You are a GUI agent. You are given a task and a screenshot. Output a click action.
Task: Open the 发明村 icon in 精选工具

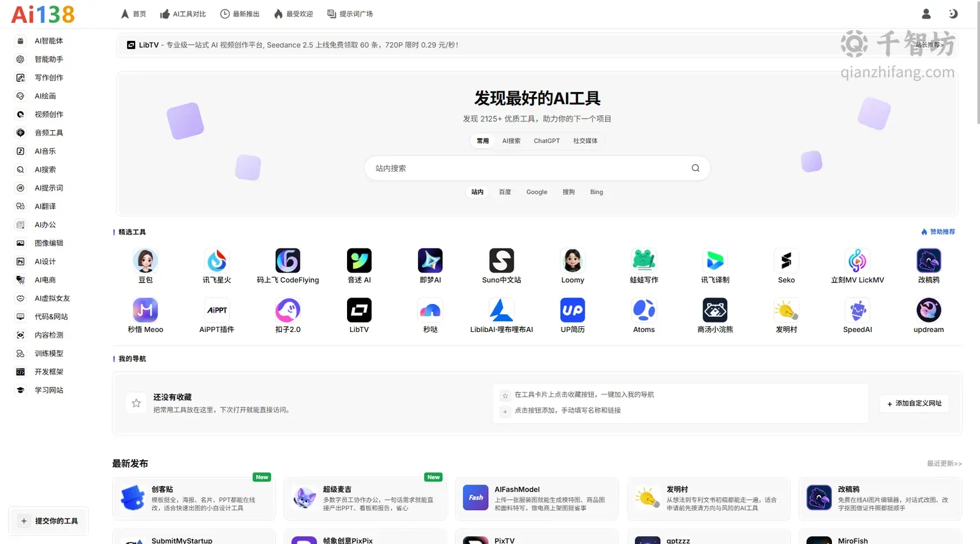786,310
